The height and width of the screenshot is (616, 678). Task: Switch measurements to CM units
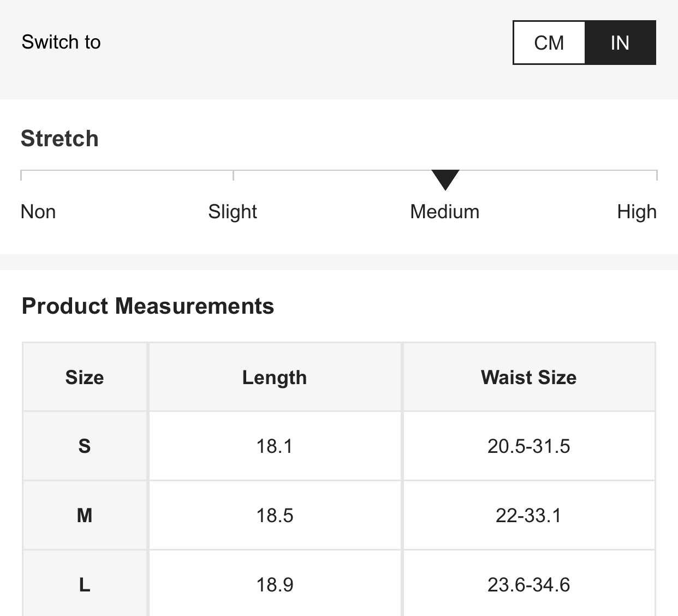coord(549,43)
